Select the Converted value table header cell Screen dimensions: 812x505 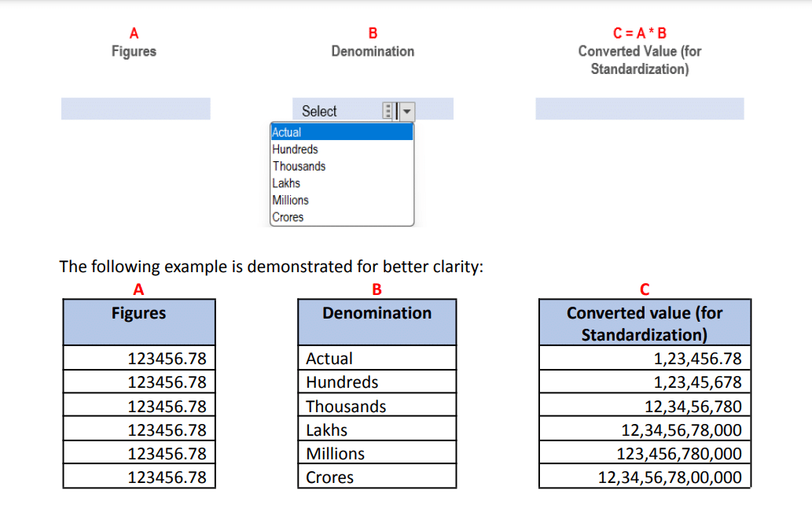[644, 323]
